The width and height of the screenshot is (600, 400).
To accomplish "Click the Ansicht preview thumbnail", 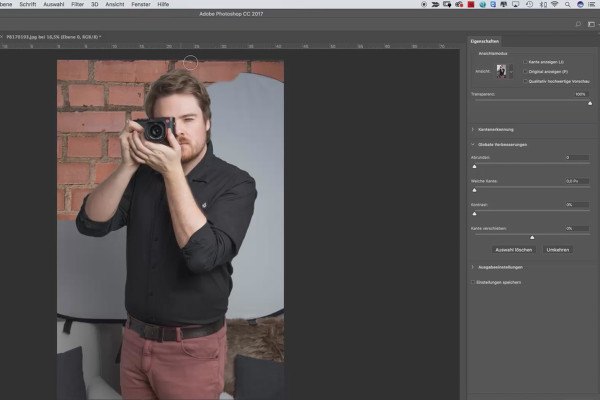I will point(501,71).
